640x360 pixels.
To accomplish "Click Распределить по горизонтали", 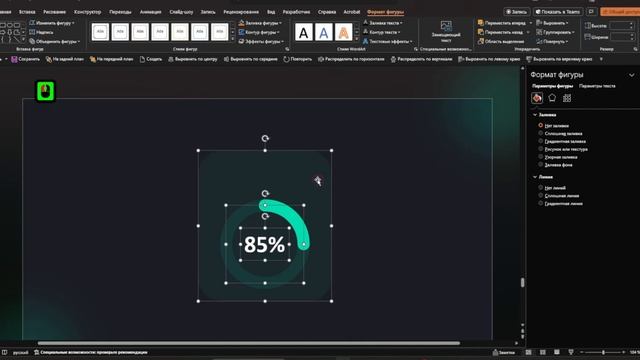I will [351, 59].
